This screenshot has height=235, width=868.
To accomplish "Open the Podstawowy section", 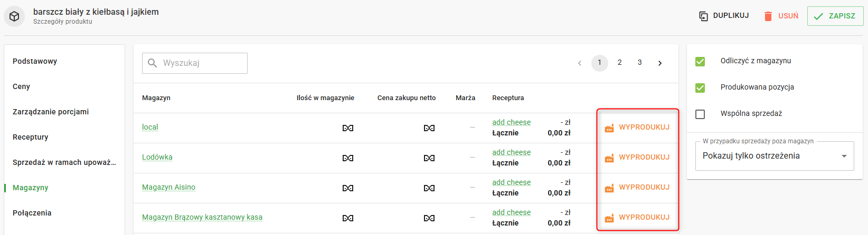I will point(35,61).
